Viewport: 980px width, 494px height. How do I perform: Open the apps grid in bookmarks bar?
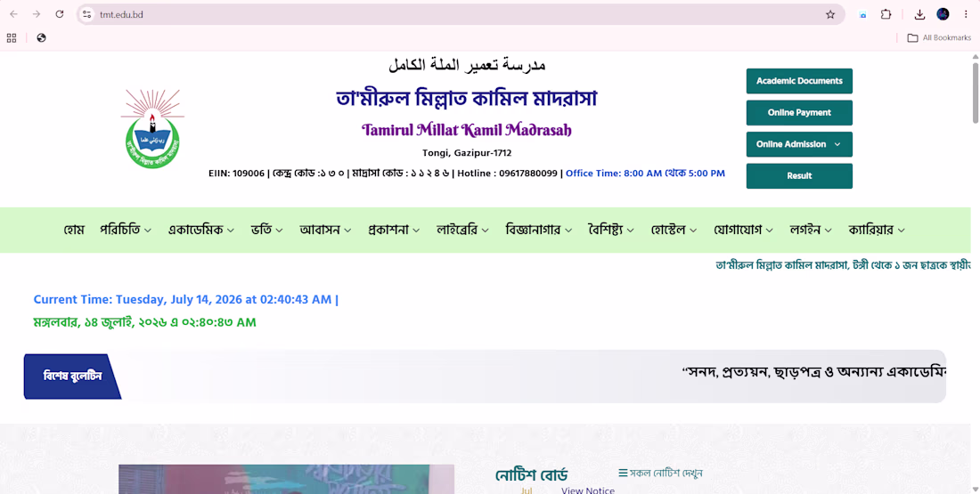(x=12, y=38)
